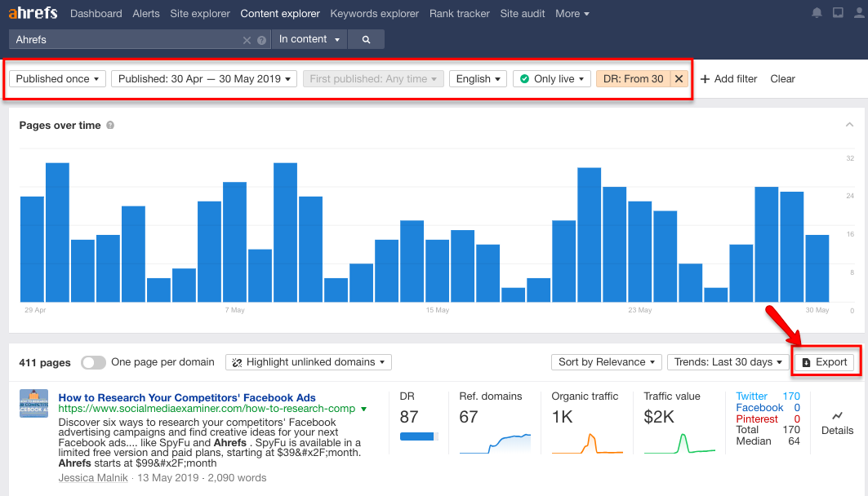The width and height of the screenshot is (868, 496).
Task: Click the Export button
Action: 824,362
